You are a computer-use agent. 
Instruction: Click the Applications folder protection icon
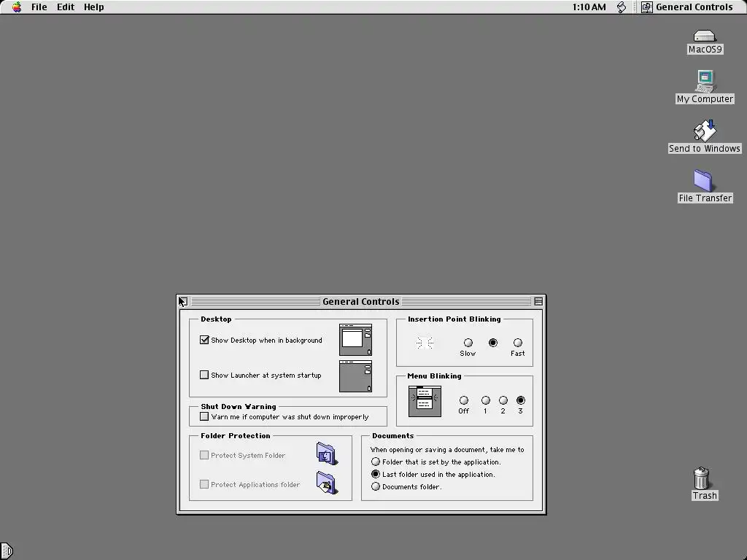(327, 483)
